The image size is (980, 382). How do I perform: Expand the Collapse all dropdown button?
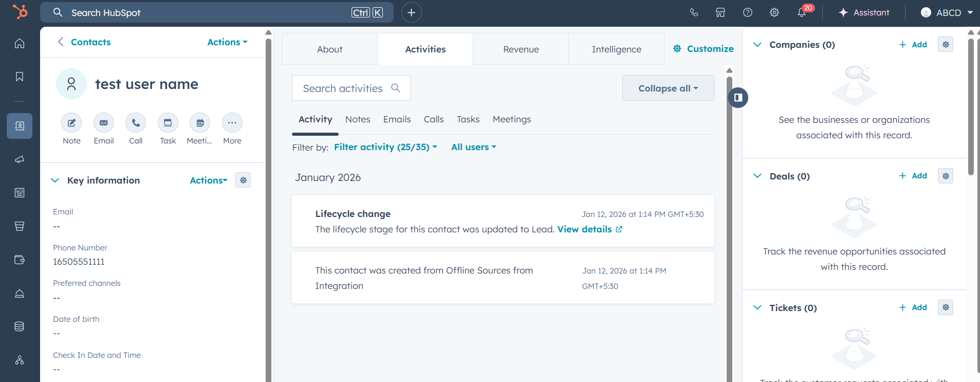pyautogui.click(x=668, y=88)
